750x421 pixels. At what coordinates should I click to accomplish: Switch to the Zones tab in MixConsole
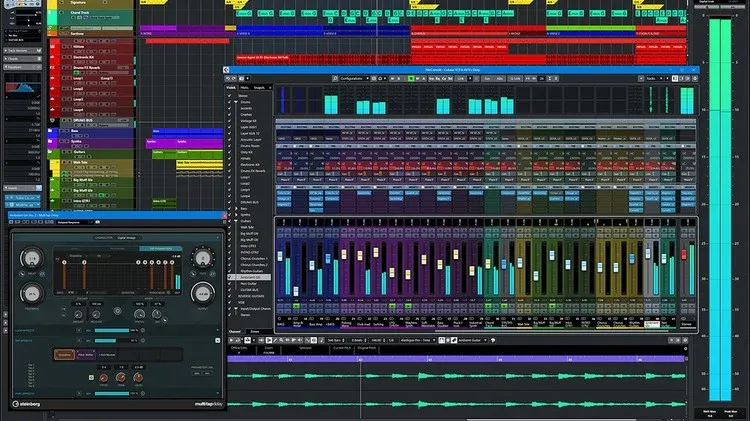[x=253, y=330]
